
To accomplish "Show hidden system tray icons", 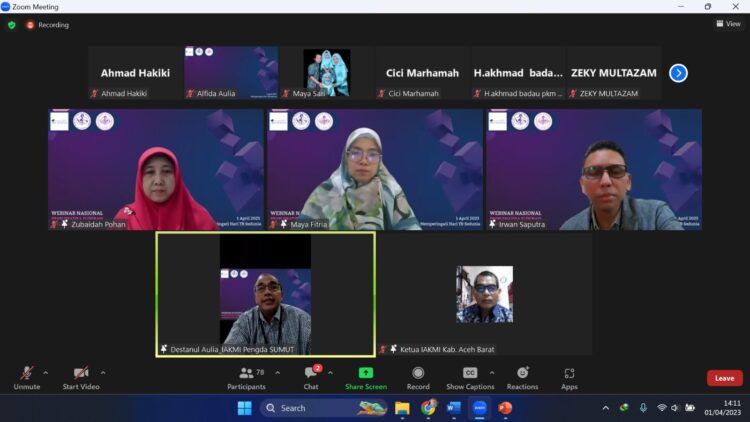I will (x=606, y=408).
